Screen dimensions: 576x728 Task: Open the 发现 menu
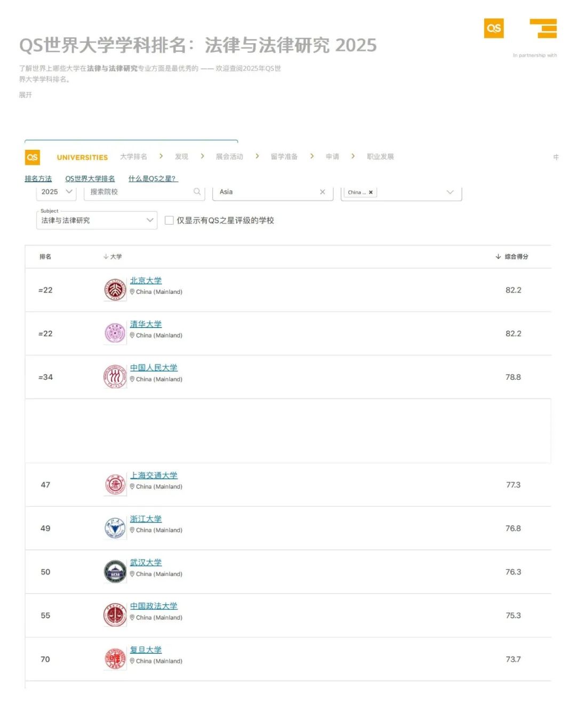coord(181,157)
